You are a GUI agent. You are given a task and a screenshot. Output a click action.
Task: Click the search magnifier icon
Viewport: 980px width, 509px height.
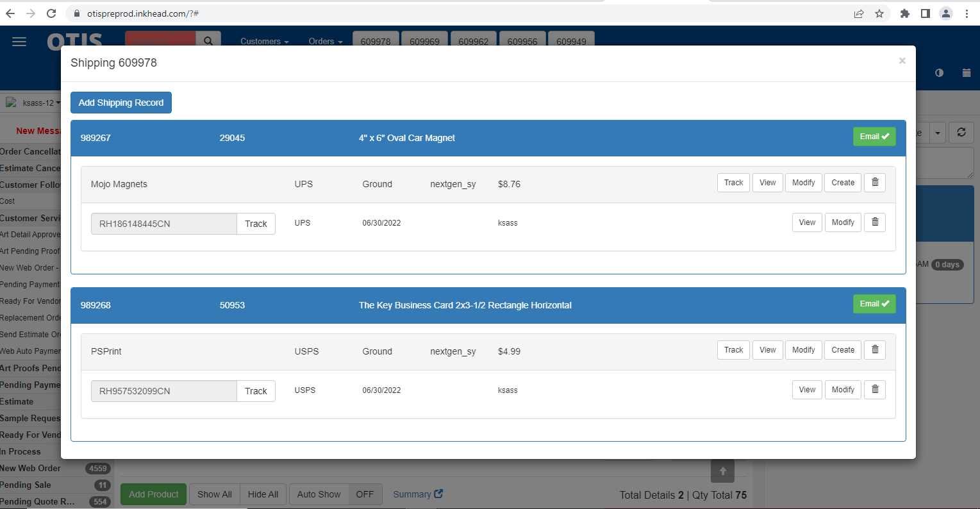click(208, 41)
